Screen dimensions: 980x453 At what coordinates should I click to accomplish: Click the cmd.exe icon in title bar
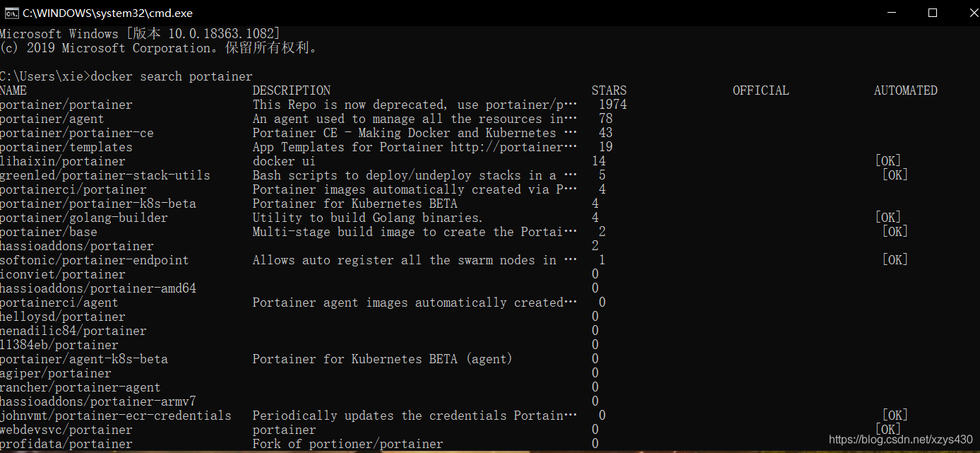[x=11, y=13]
